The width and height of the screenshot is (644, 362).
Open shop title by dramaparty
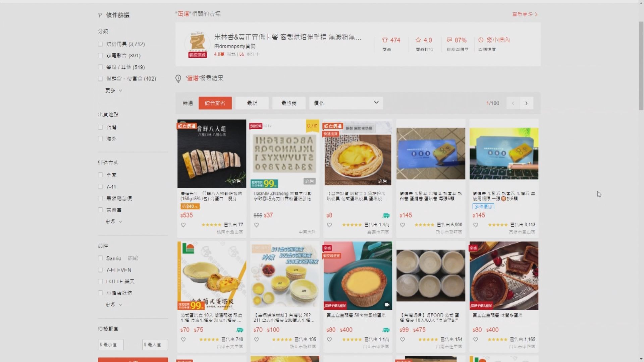click(x=287, y=37)
